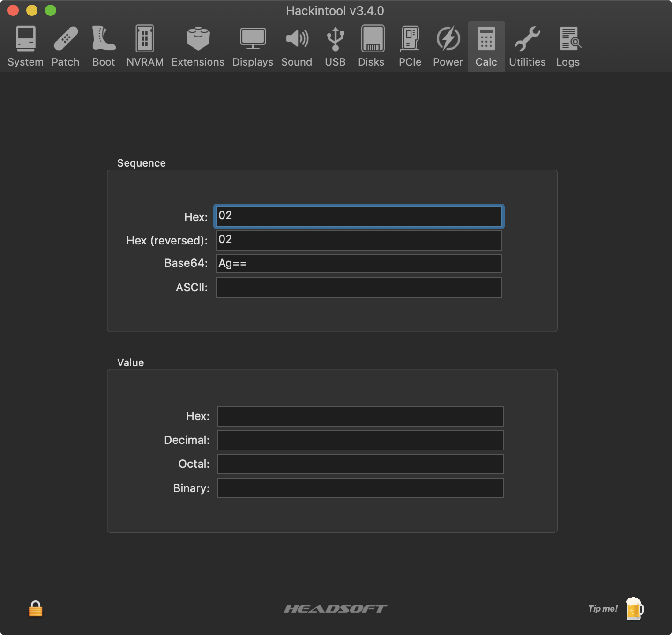The image size is (672, 635).
Task: Click the Octal value field
Action: pos(361,464)
